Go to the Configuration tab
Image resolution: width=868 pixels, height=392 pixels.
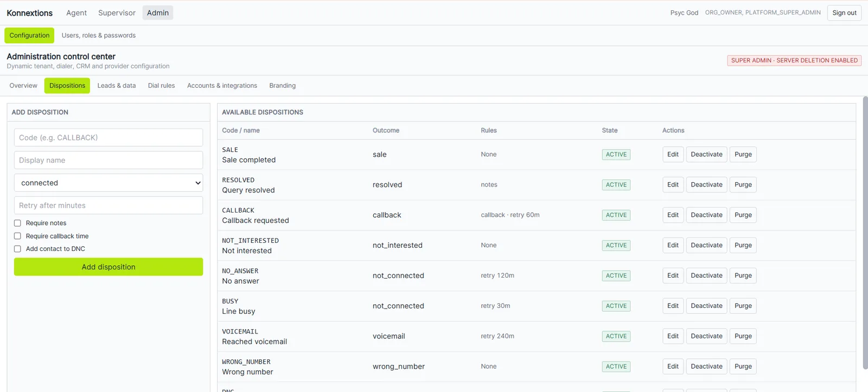[29, 35]
